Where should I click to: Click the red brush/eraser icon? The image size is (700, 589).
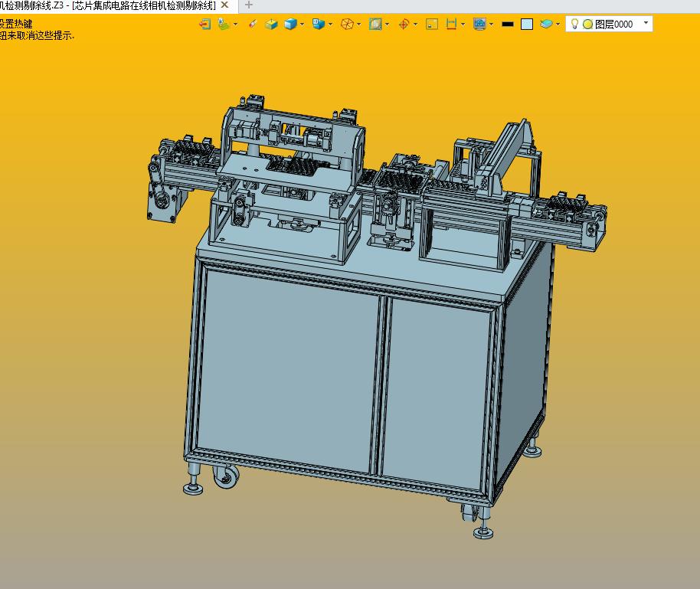click(x=253, y=24)
